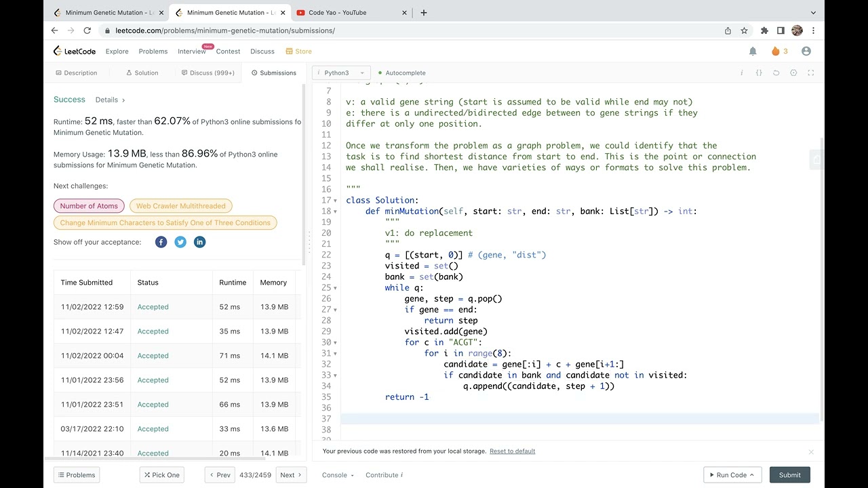Image resolution: width=868 pixels, height=488 pixels.
Task: Open browser extensions puzzle icon
Action: click(764, 30)
